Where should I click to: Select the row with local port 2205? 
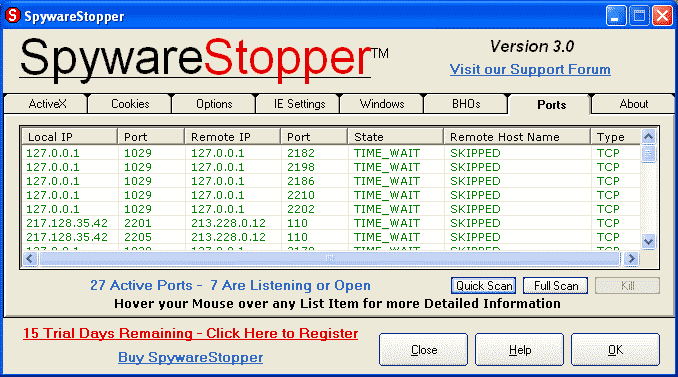[331, 237]
